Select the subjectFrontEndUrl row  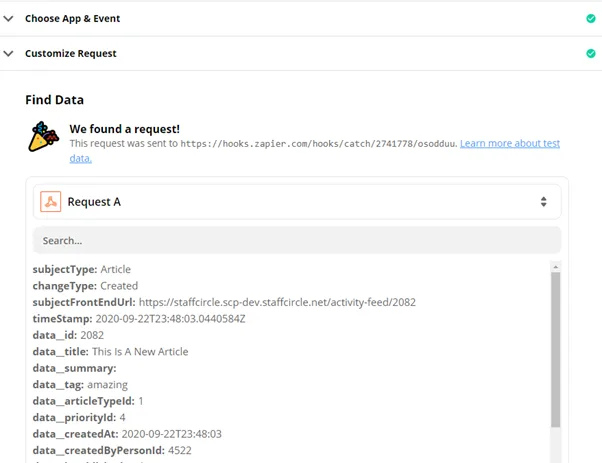pyautogui.click(x=224, y=303)
